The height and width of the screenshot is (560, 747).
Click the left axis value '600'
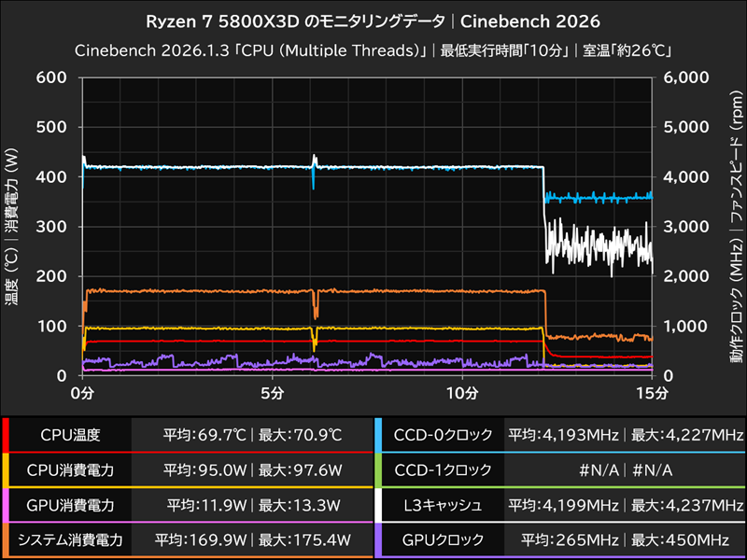[51, 77]
